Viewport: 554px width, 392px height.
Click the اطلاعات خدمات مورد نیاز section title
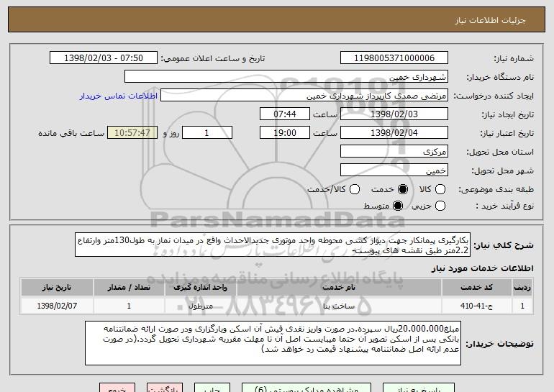tap(482, 268)
